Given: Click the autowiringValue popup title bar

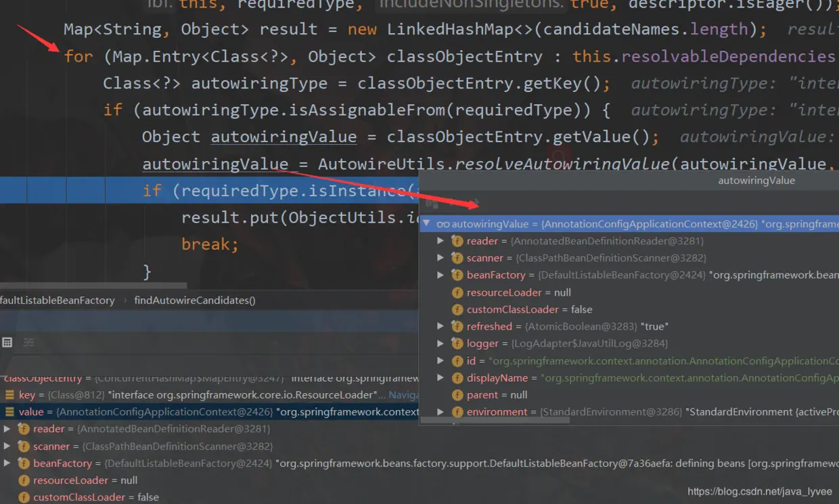Looking at the screenshot, I should click(x=629, y=181).
